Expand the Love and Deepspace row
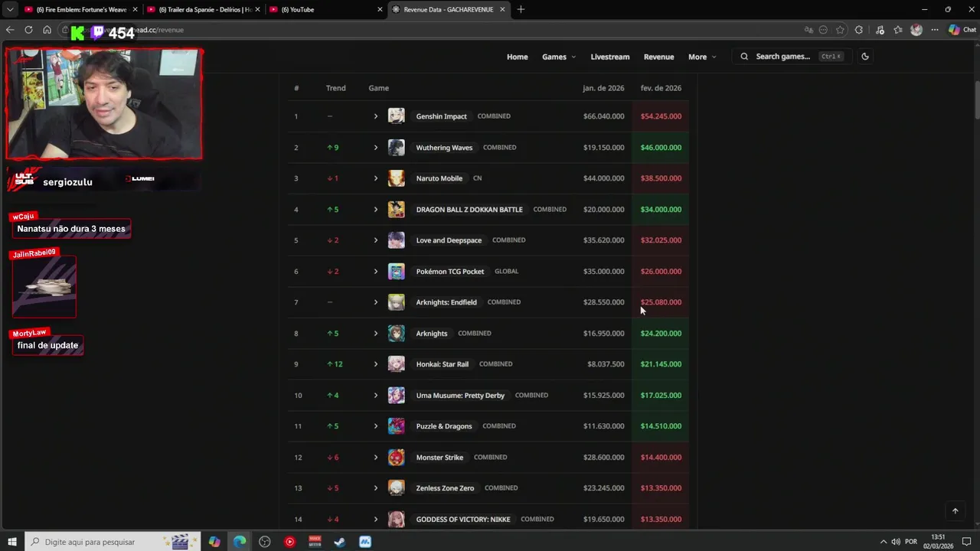 [x=375, y=240]
